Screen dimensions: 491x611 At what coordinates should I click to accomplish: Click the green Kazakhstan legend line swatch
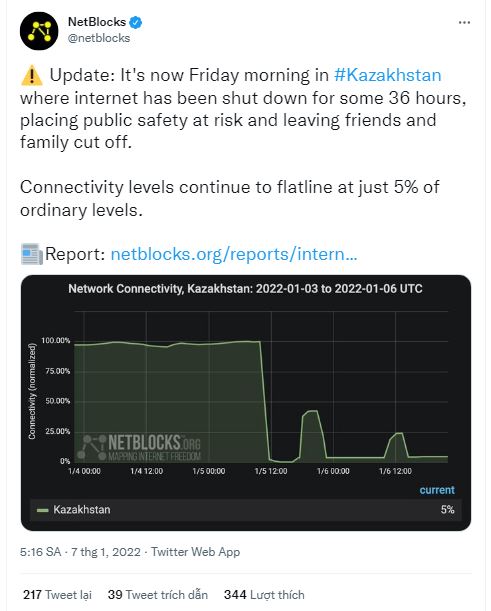pyautogui.click(x=42, y=510)
